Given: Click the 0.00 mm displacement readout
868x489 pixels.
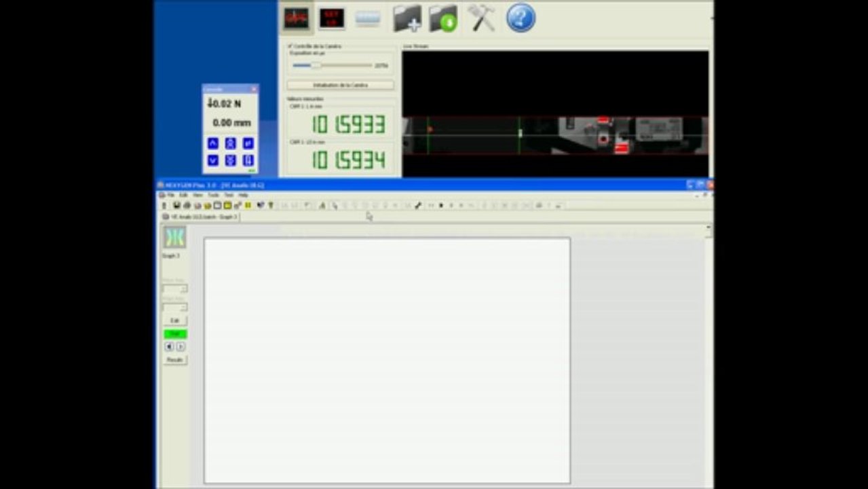Looking at the screenshot, I should pos(231,123).
